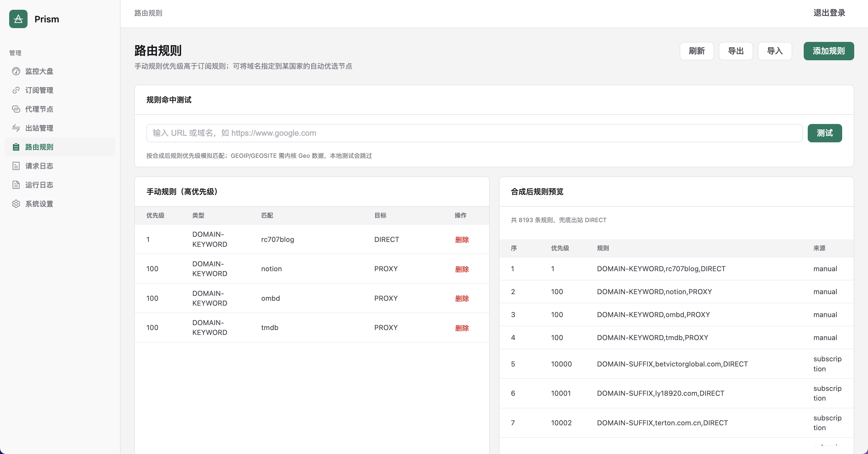Click the 规则命中测试 panel title
This screenshot has height=454, width=868.
[x=169, y=100]
